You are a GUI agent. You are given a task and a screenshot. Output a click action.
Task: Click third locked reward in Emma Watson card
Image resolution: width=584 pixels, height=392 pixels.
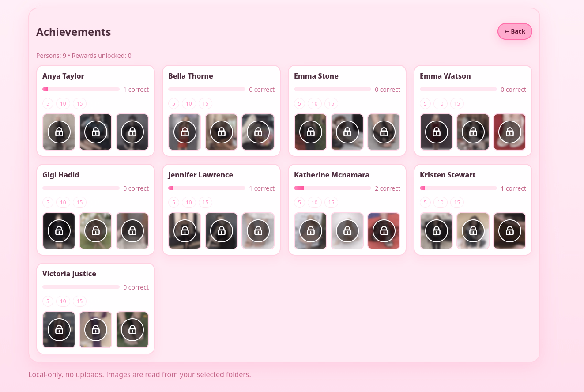pos(510,132)
